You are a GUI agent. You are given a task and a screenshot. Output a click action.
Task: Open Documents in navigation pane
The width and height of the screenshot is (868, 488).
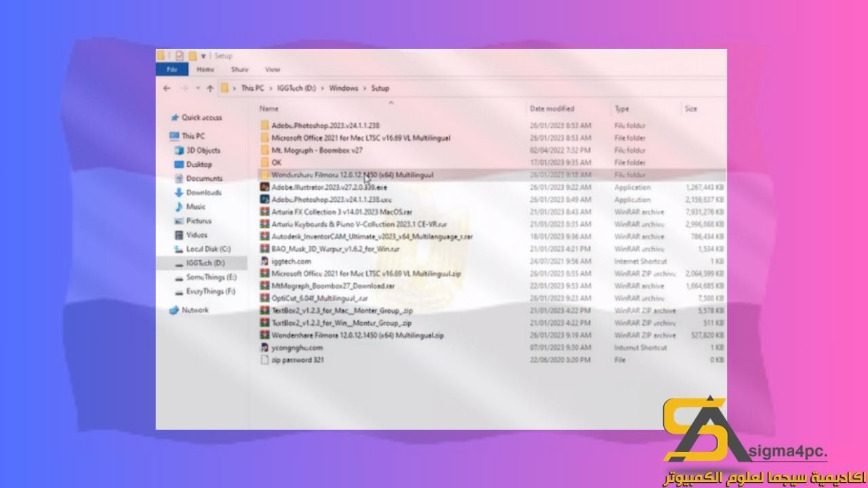coord(204,178)
